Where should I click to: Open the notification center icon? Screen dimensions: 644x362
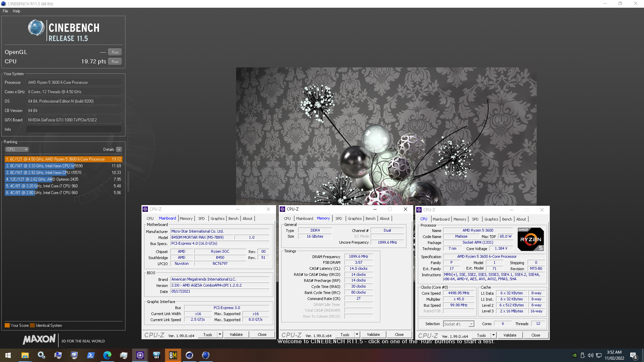pyautogui.click(x=633, y=356)
